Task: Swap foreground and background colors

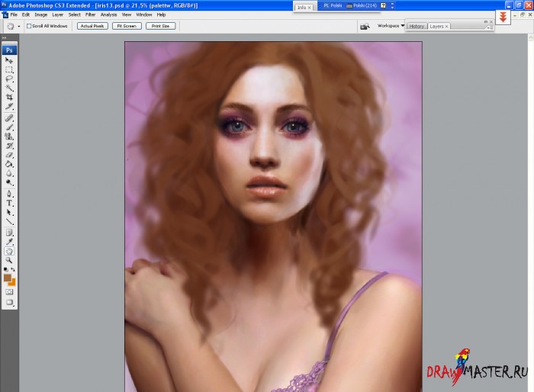Action: 13,270
